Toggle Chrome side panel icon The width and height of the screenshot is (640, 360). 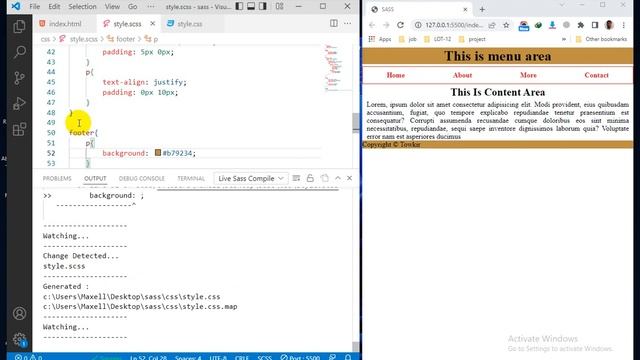(595, 25)
